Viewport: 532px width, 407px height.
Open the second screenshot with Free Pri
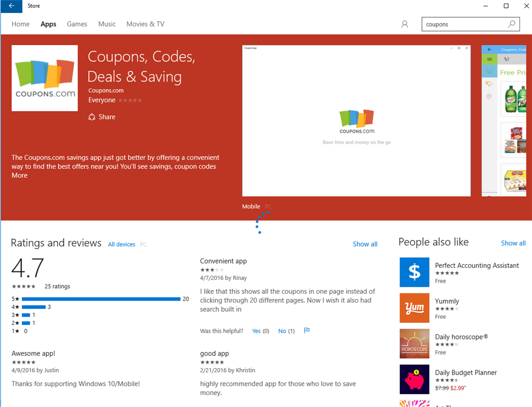[504, 121]
